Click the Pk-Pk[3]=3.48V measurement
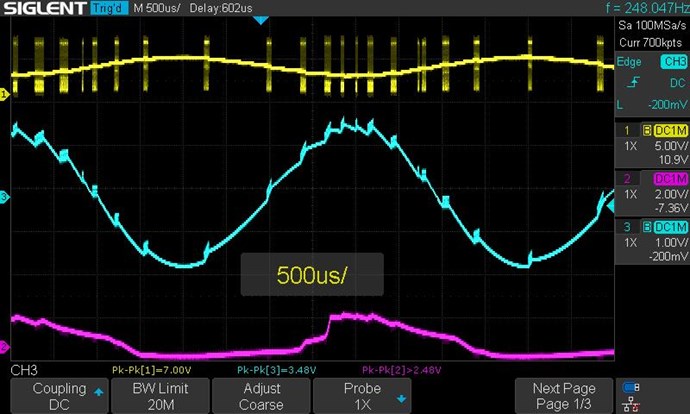Image resolution: width=690 pixels, height=414 pixels. (276, 370)
